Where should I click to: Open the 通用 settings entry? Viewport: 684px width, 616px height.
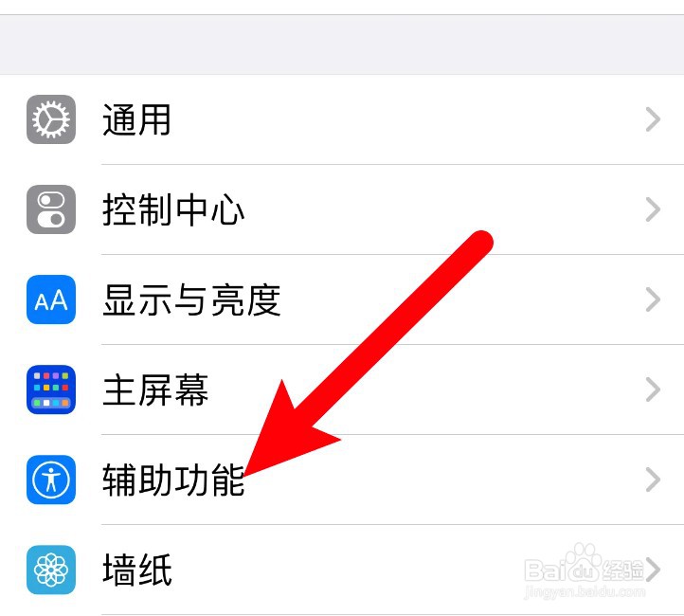click(342, 119)
